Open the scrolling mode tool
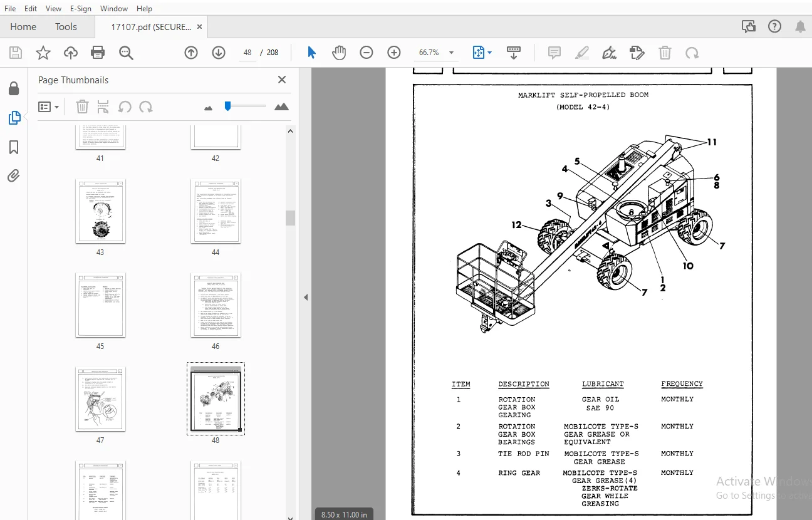 [514, 53]
